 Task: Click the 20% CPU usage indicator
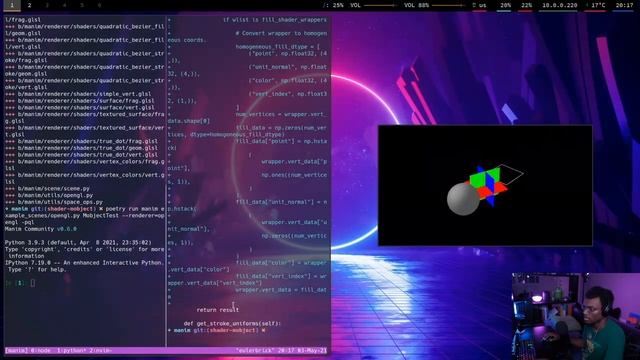tap(505, 5)
